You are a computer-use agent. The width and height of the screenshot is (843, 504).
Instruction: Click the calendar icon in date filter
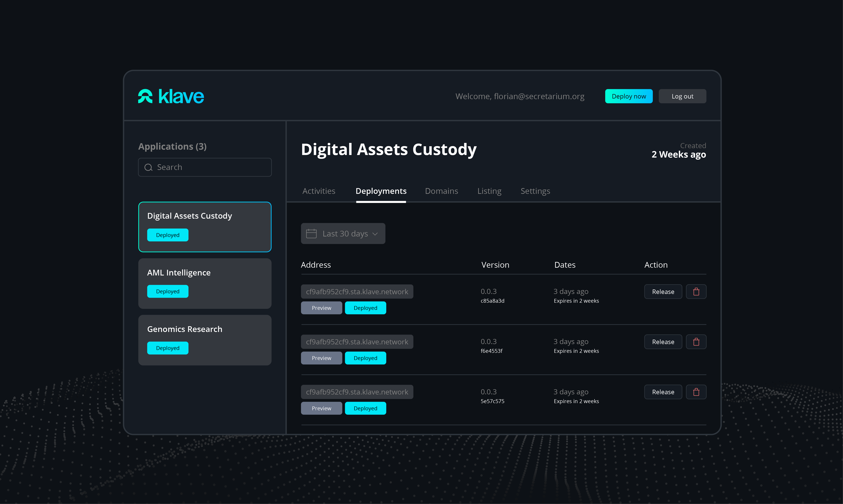pos(311,234)
